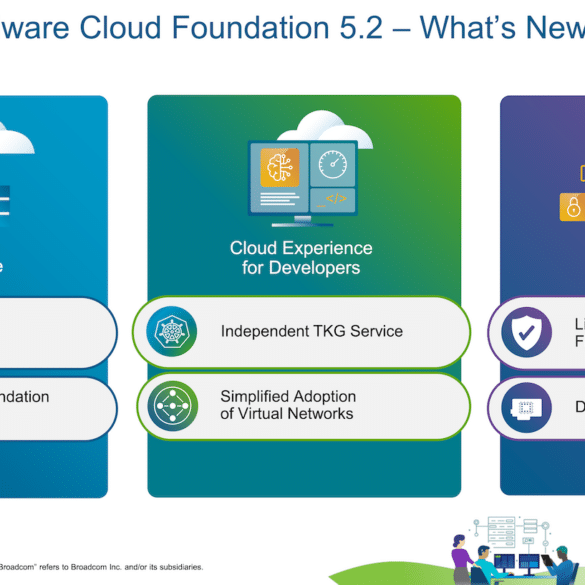This screenshot has height=585, width=585.
Task: Click the people at computers illustration
Action: [x=515, y=550]
